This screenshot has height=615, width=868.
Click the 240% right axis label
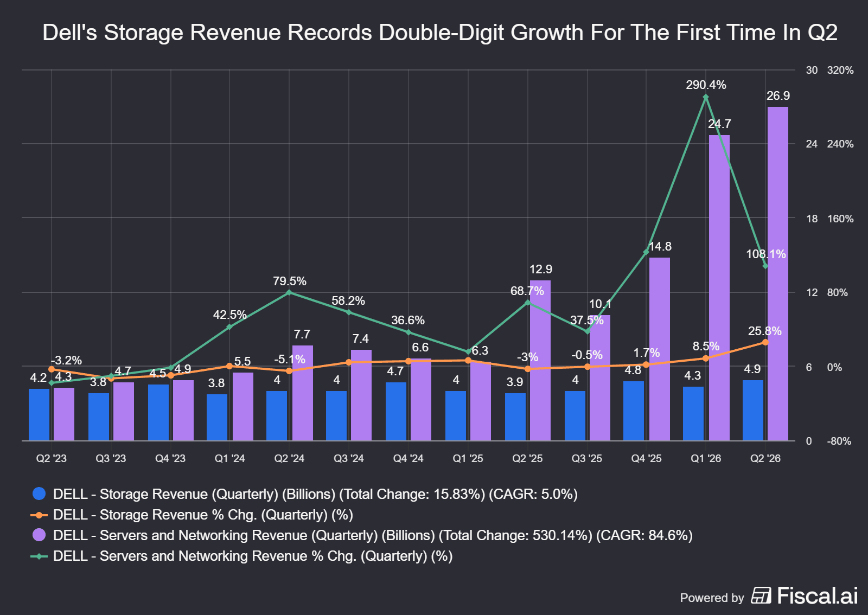(840, 144)
